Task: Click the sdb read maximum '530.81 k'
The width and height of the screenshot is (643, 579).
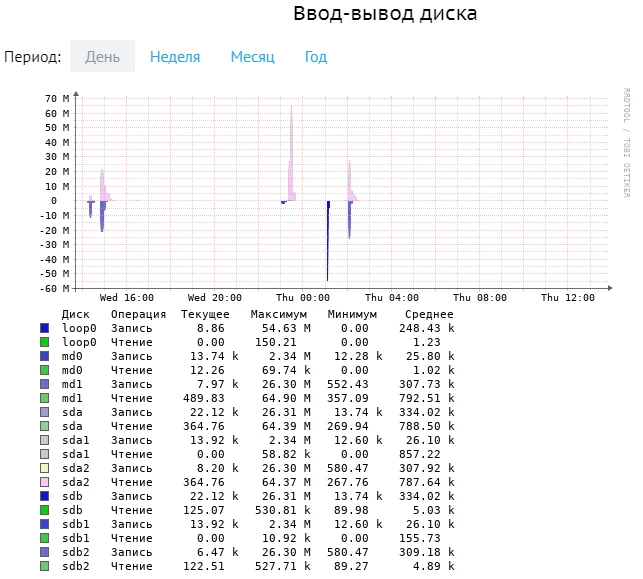Action: (283, 510)
